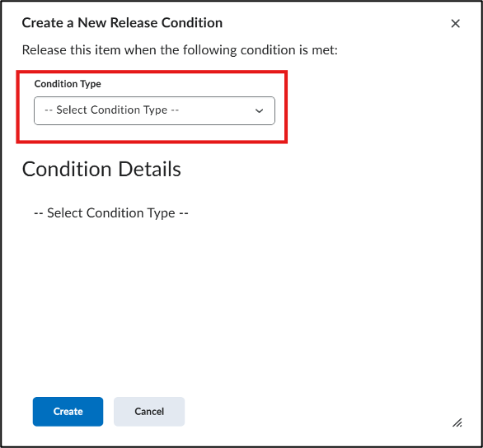Click the dialog title Create a New Release Condition
This screenshot has width=483, height=448.
pyautogui.click(x=122, y=23)
